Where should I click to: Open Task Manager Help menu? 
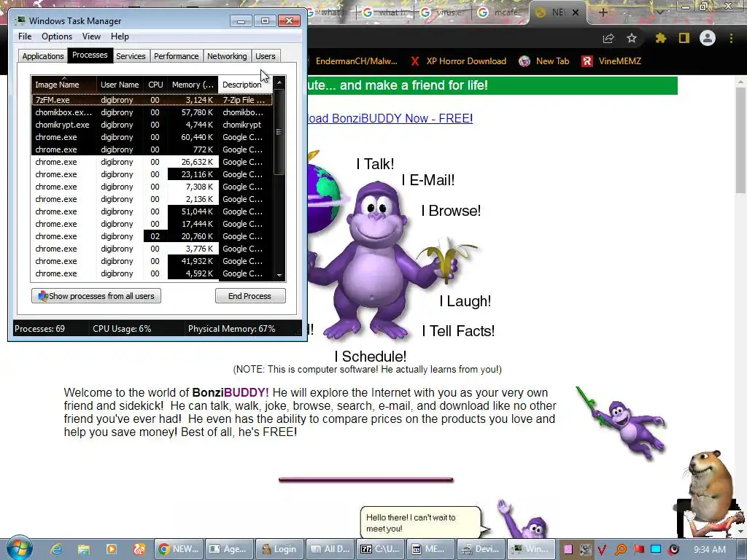coord(120,36)
